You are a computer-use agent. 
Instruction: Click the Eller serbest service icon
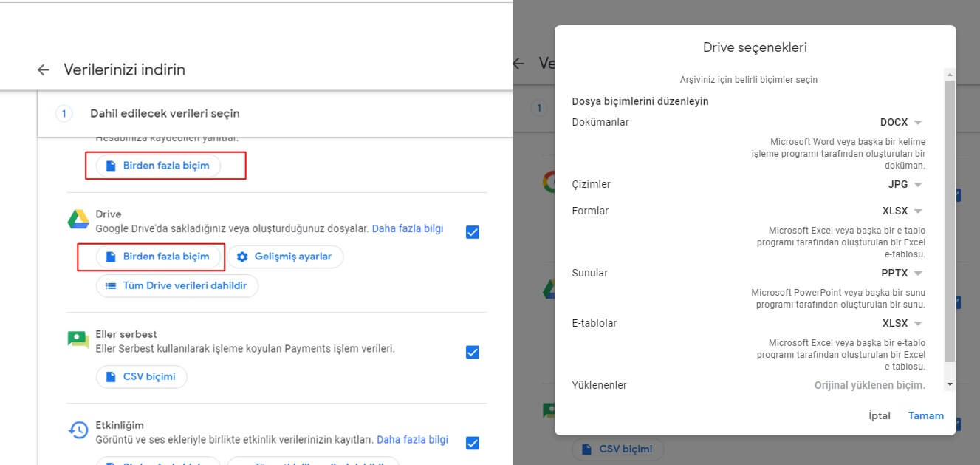tap(78, 340)
